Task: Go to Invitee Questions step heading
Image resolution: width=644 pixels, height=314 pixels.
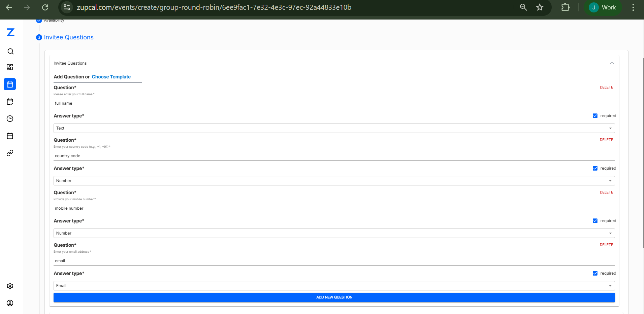Action: pos(69,37)
